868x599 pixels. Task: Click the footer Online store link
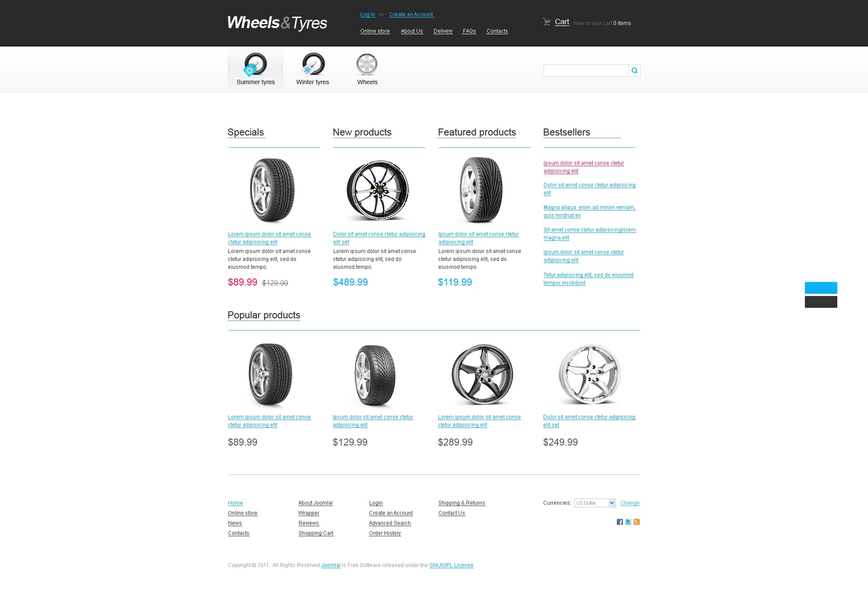tap(242, 513)
